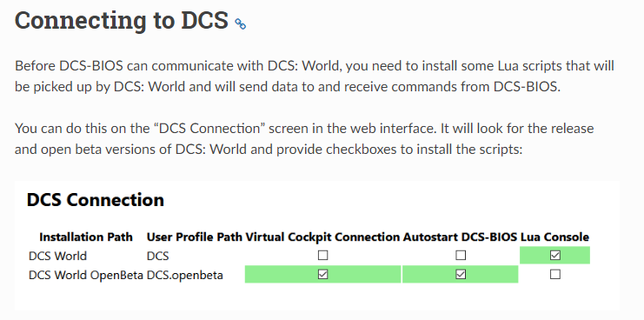Enable Lua Console for DCS World OpenBeta

pyautogui.click(x=554, y=274)
